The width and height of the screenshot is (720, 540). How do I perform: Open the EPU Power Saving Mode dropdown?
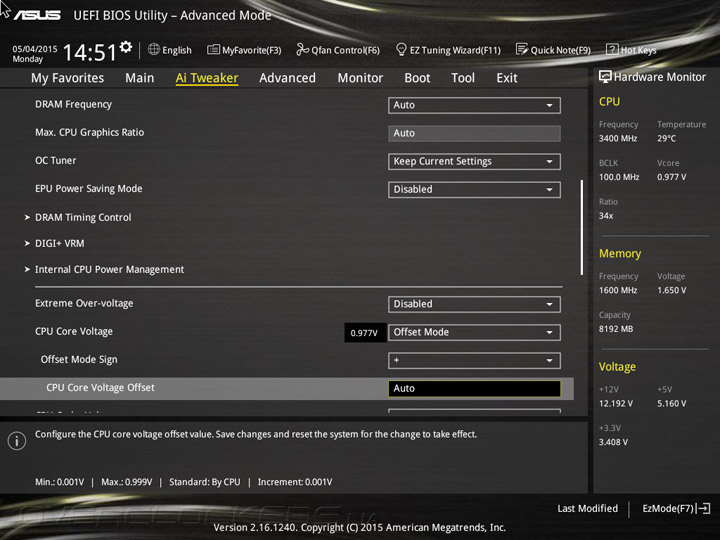(x=474, y=190)
